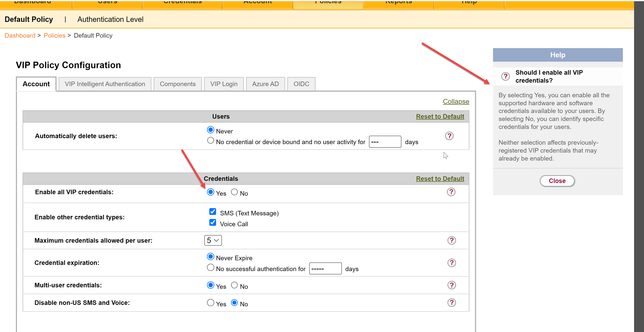Click the user inactivity days input field
The width and height of the screenshot is (644, 332).
coord(385,142)
